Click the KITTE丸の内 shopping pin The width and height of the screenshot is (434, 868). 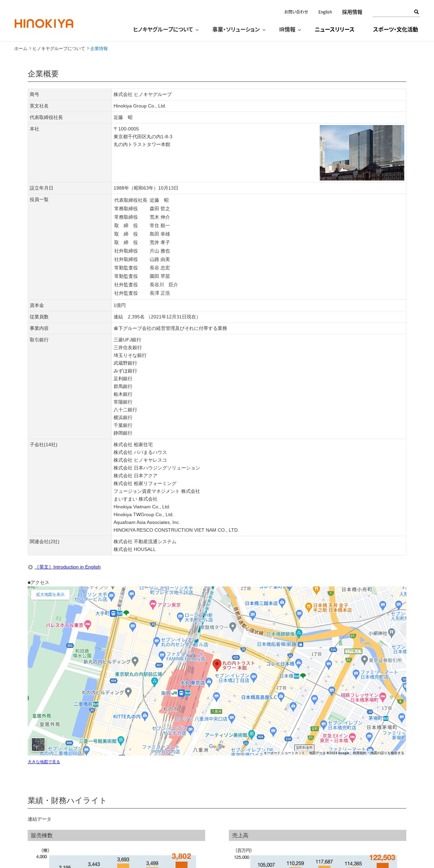[x=145, y=716]
